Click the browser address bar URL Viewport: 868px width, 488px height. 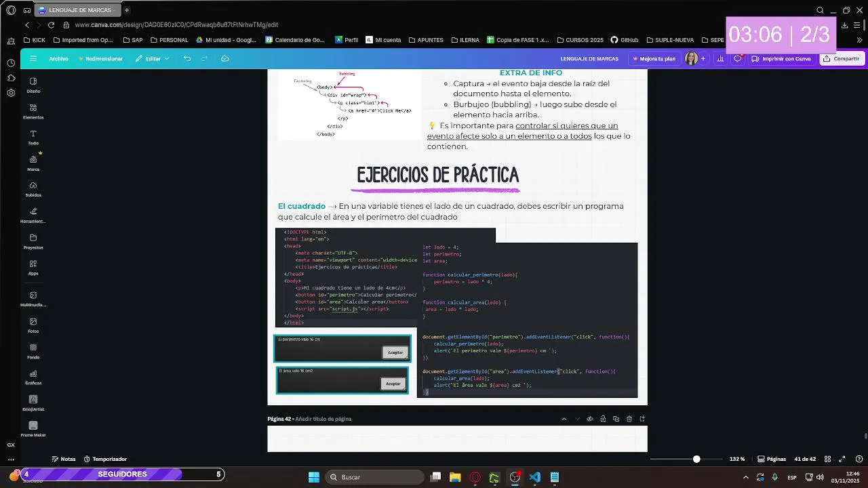coord(176,25)
